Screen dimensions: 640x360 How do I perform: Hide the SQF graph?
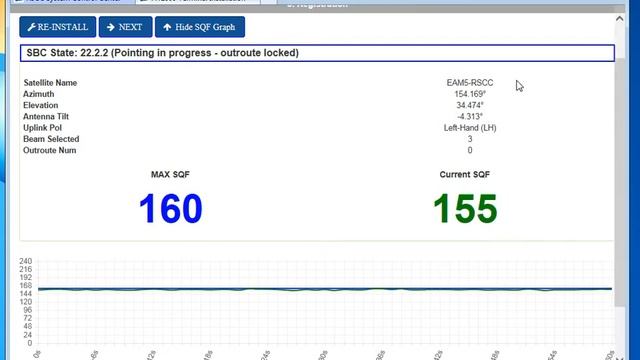tap(200, 27)
